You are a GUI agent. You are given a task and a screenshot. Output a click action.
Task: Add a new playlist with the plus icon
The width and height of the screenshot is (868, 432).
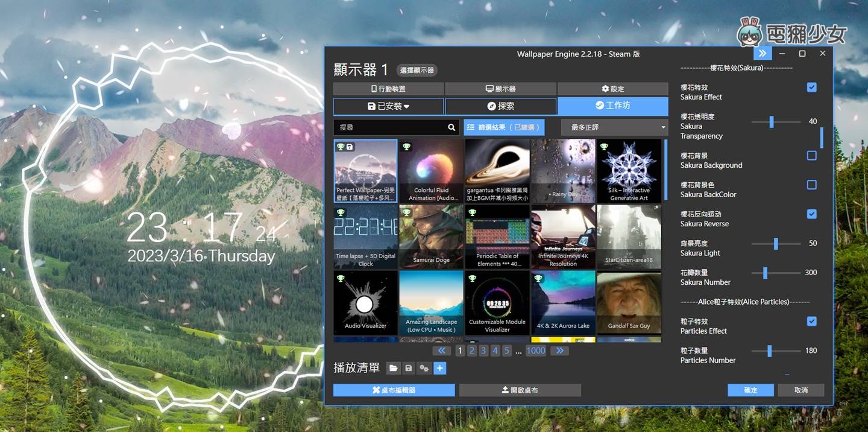pyautogui.click(x=439, y=368)
